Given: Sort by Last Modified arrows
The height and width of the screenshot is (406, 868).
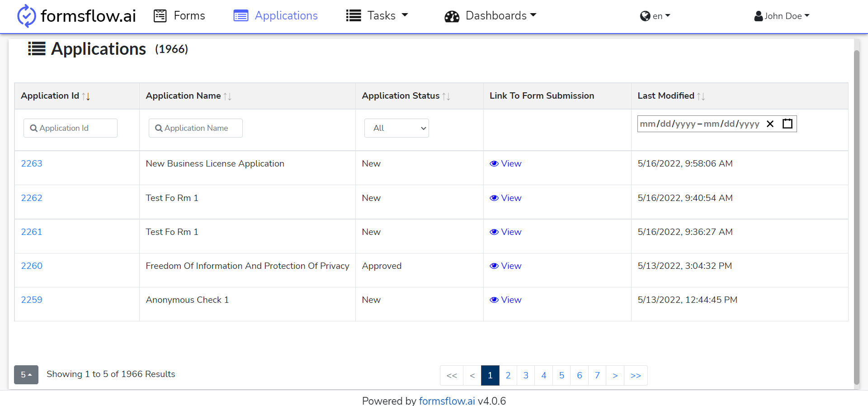Looking at the screenshot, I should pos(701,96).
